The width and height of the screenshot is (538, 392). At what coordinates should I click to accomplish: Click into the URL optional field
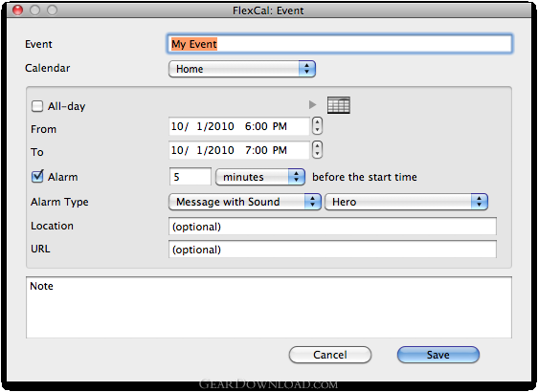[332, 250]
